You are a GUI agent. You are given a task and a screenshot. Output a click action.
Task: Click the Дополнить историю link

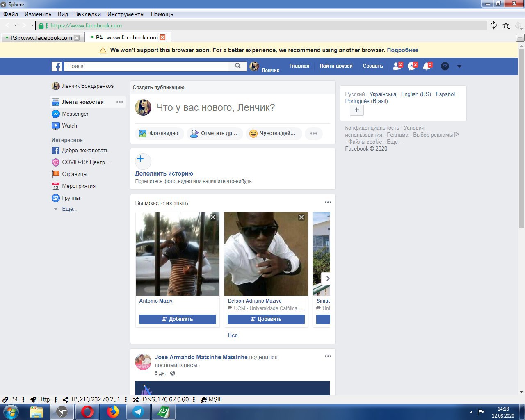164,173
